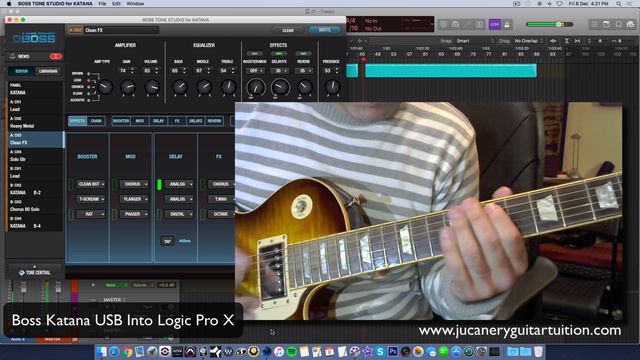Click the Logic waveform zoom icon
This screenshot has width=640, height=360.
(x=553, y=41)
